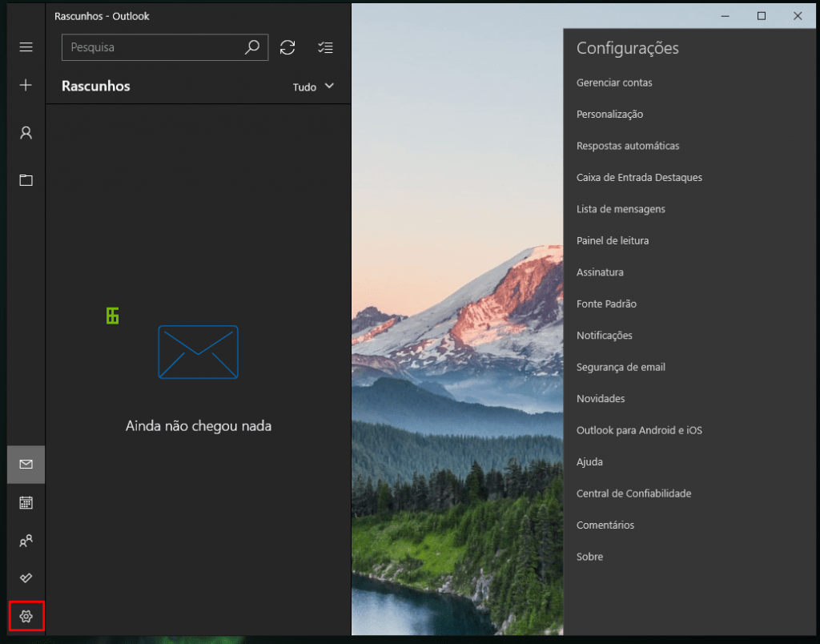Click the plus icon for new email
This screenshot has height=644, width=820.
(x=26, y=85)
